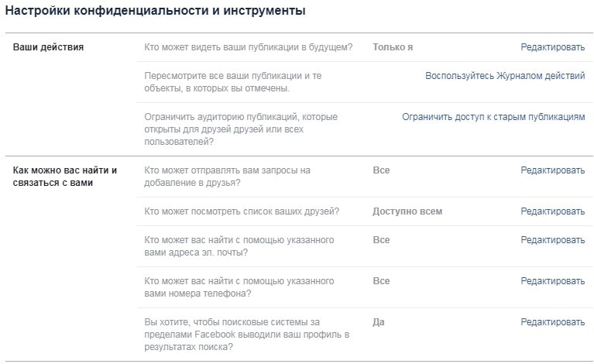Edit who can see your future posts
This screenshot has height=364, width=594.
pyautogui.click(x=552, y=47)
